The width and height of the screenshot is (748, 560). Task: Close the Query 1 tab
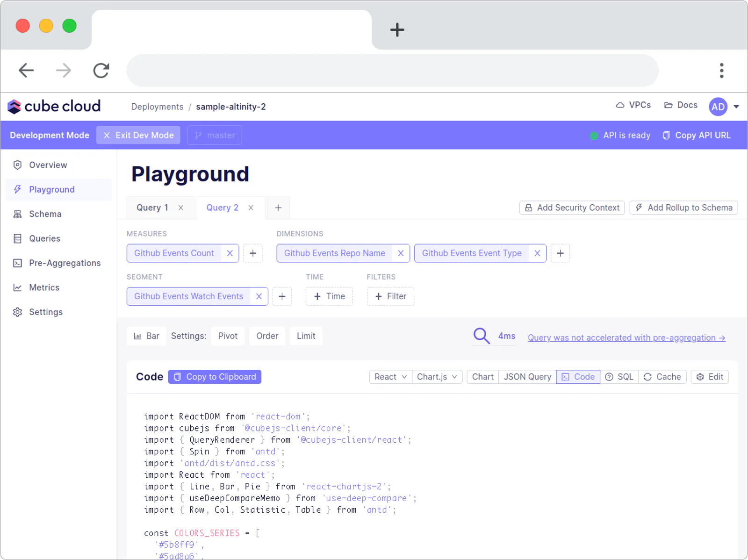(x=181, y=208)
